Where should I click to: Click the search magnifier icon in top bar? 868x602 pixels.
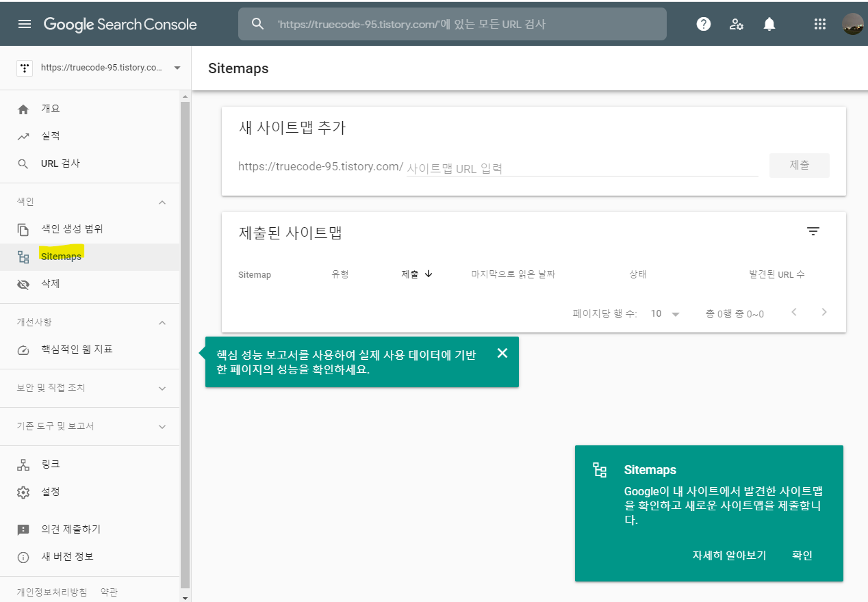click(257, 24)
